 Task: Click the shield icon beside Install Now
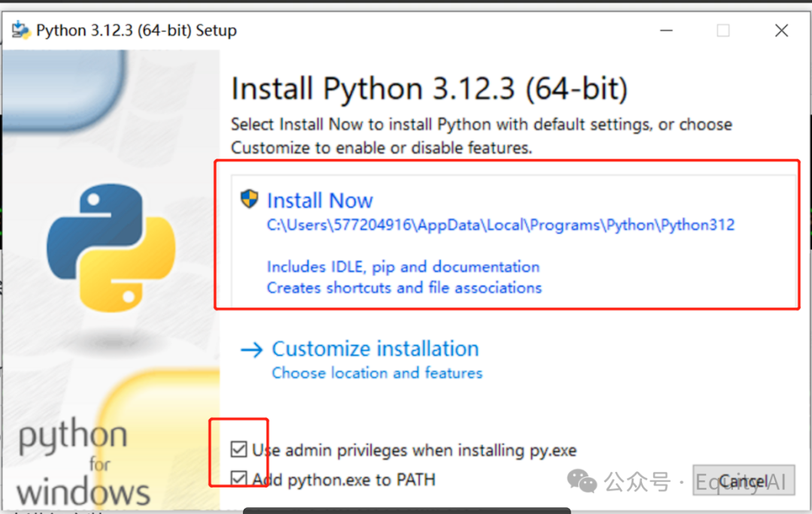pyautogui.click(x=249, y=199)
